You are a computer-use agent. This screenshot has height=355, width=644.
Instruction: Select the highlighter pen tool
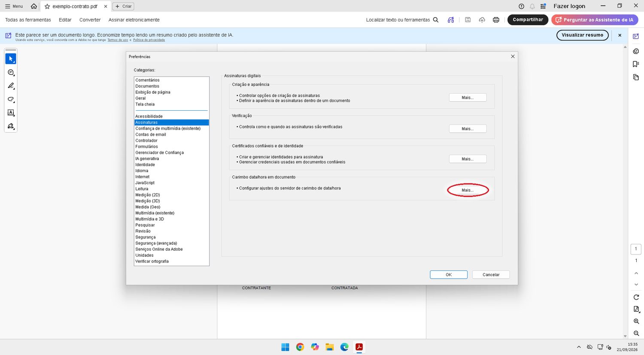[11, 86]
